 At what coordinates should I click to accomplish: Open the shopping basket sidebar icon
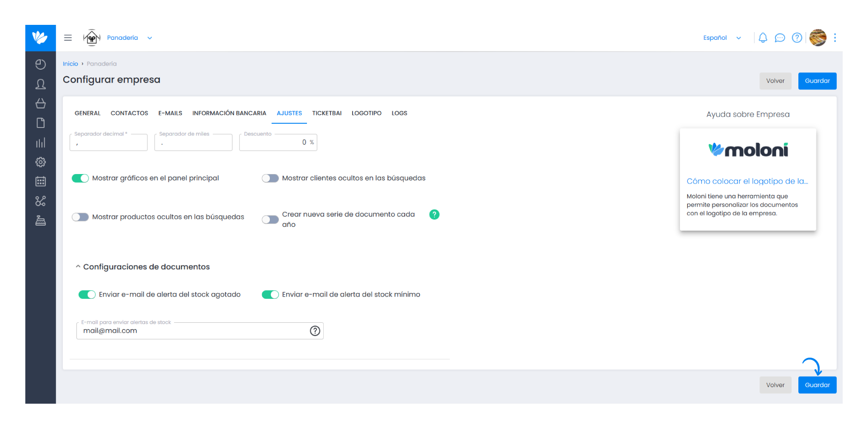click(x=41, y=104)
